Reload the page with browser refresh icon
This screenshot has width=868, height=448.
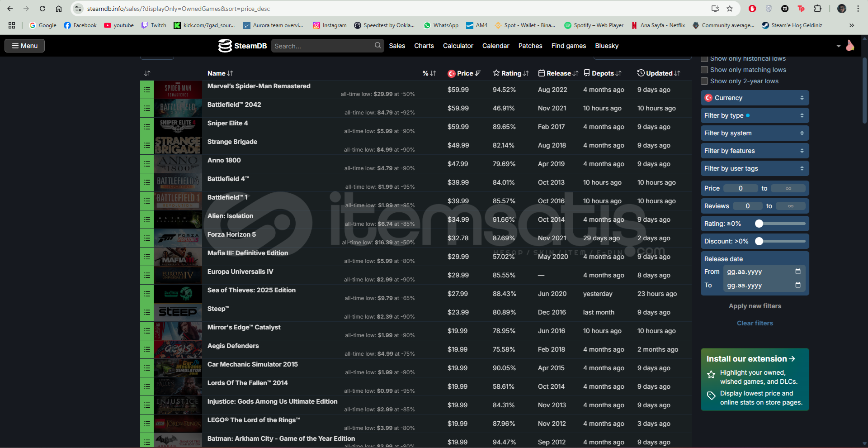(x=42, y=9)
